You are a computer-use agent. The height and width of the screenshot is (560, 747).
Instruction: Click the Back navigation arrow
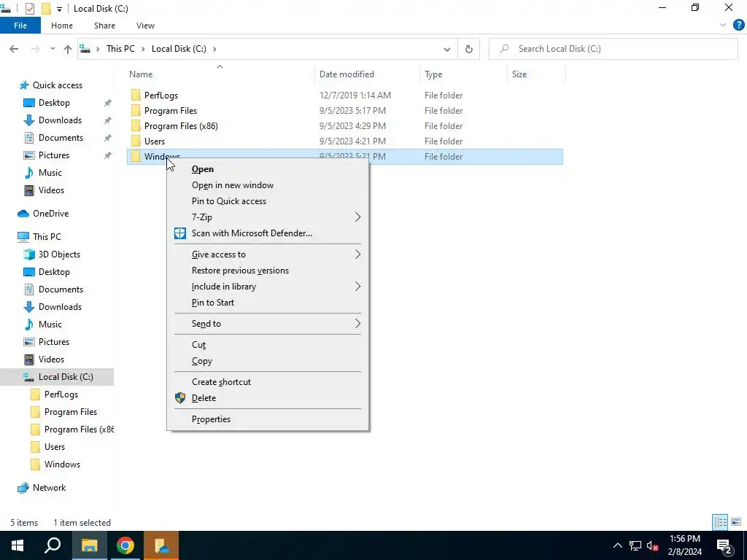(x=14, y=49)
